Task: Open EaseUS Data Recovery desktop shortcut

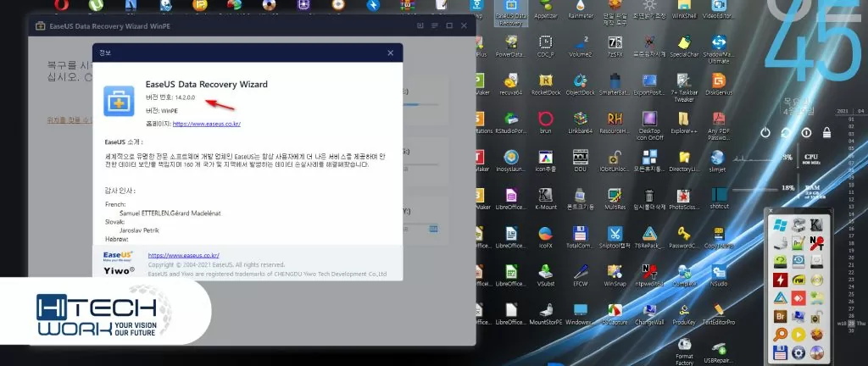Action: [x=510, y=12]
